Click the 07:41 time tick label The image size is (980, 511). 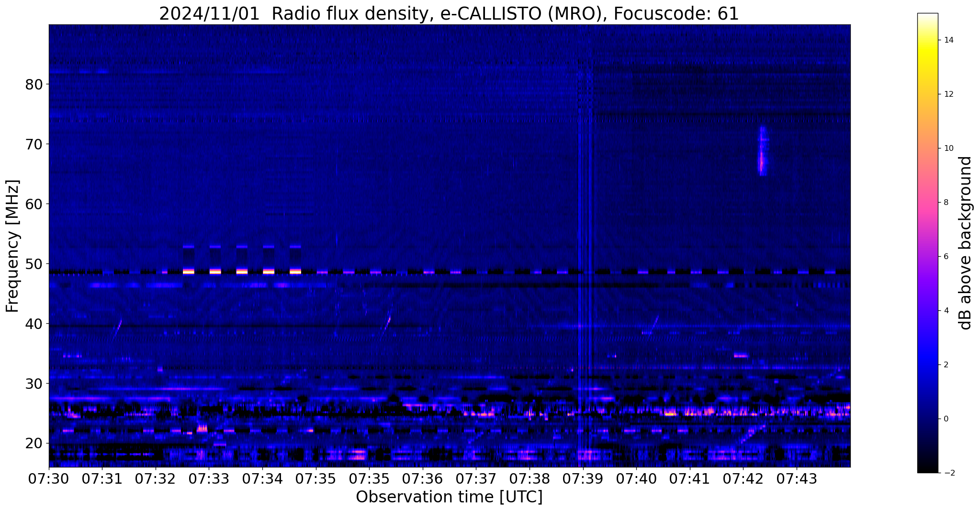690,478
